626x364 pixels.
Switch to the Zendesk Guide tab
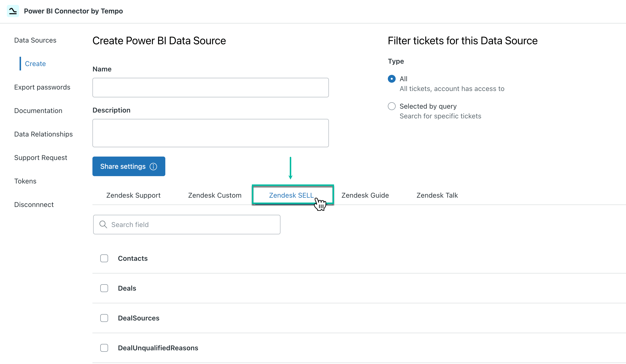point(365,195)
